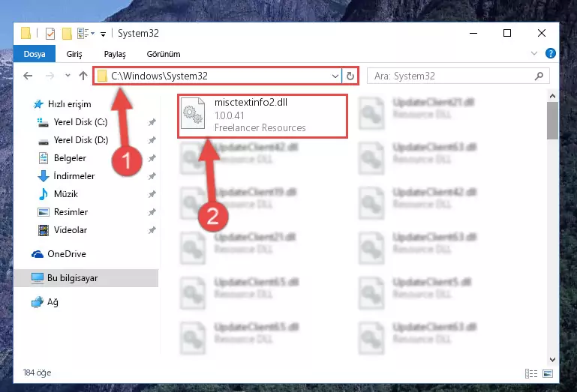Click the pin icon next to Yerel Disk (C:)
The image size is (577, 392).
click(x=152, y=122)
